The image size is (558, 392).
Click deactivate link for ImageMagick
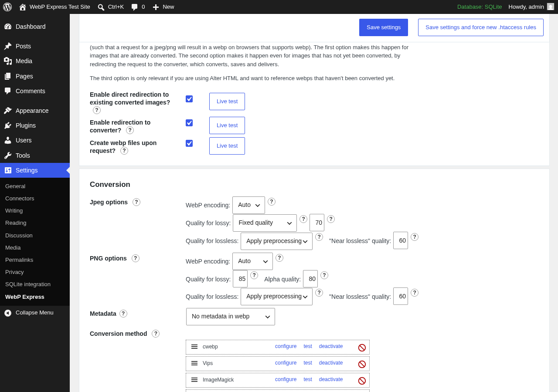331,379
